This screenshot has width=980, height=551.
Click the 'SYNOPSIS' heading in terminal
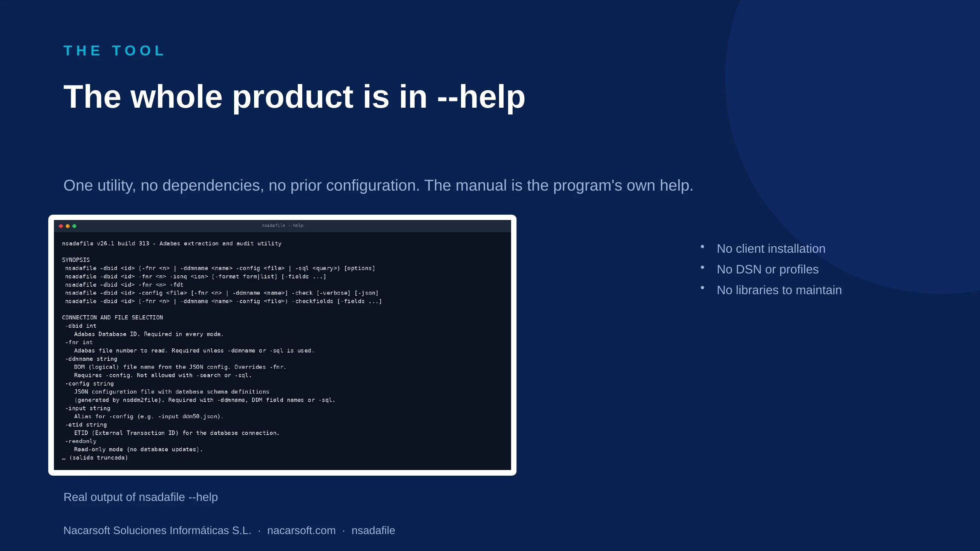[76, 260]
